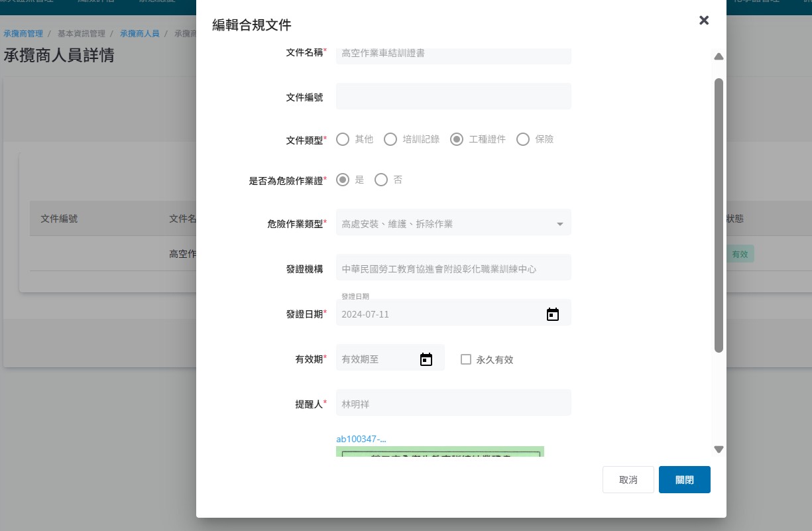Open calendar picker for 發證日期

coord(552,314)
